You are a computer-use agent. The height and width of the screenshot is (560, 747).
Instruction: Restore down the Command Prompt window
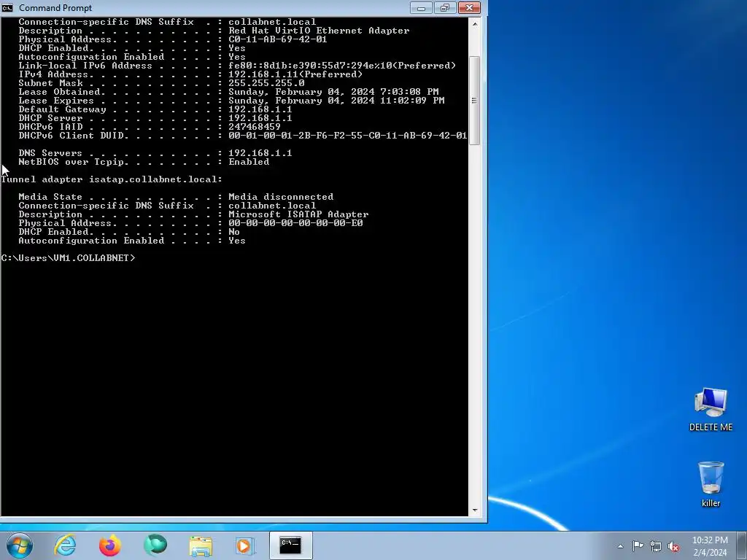pos(445,7)
